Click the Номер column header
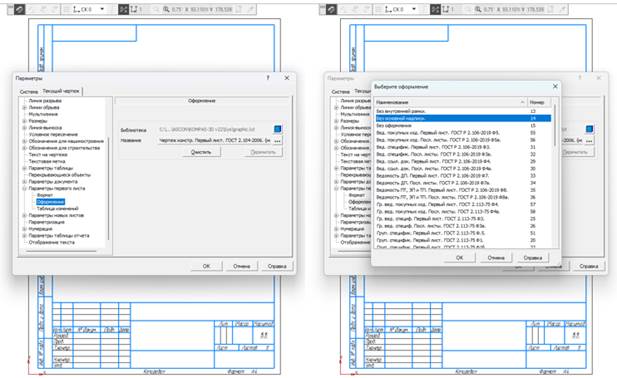 click(539, 102)
